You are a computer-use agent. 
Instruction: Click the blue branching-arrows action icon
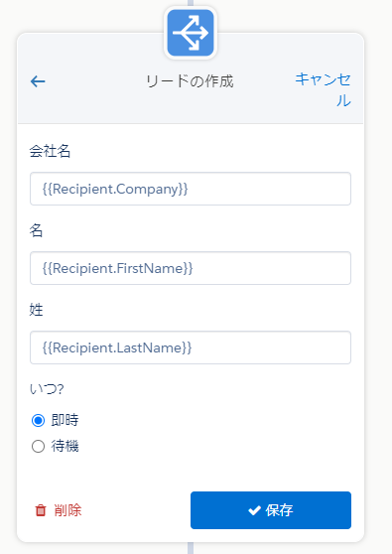tap(191, 33)
